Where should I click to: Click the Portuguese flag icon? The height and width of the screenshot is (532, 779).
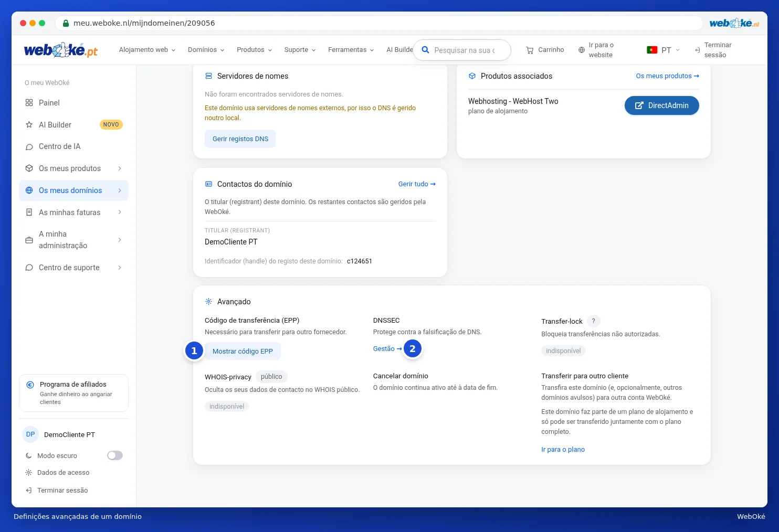click(x=652, y=50)
